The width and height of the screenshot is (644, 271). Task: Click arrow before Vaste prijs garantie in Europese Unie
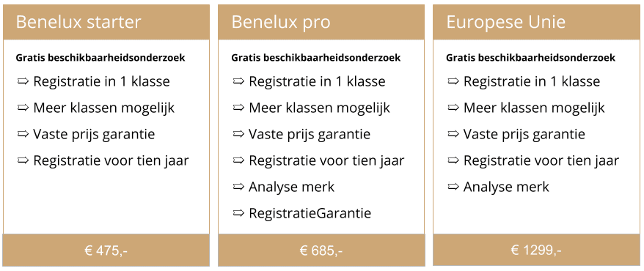coord(453,134)
